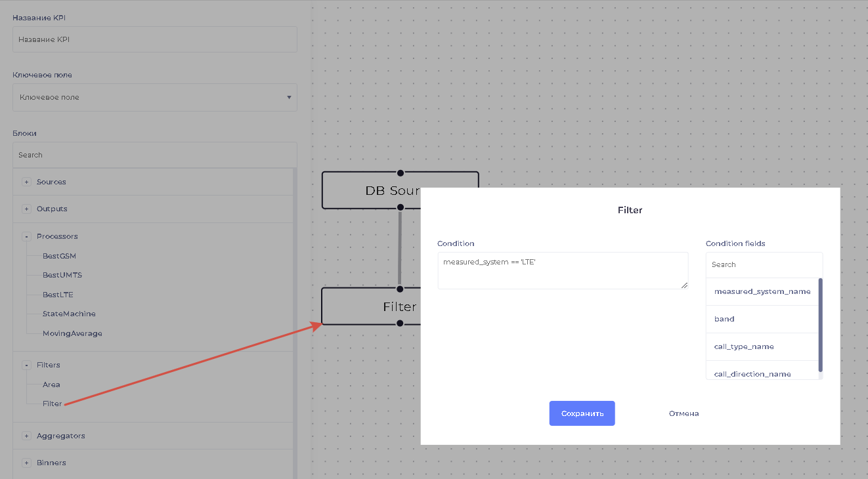Expand the Aggregators tree group
Viewport: 868px width, 479px height.
27,436
